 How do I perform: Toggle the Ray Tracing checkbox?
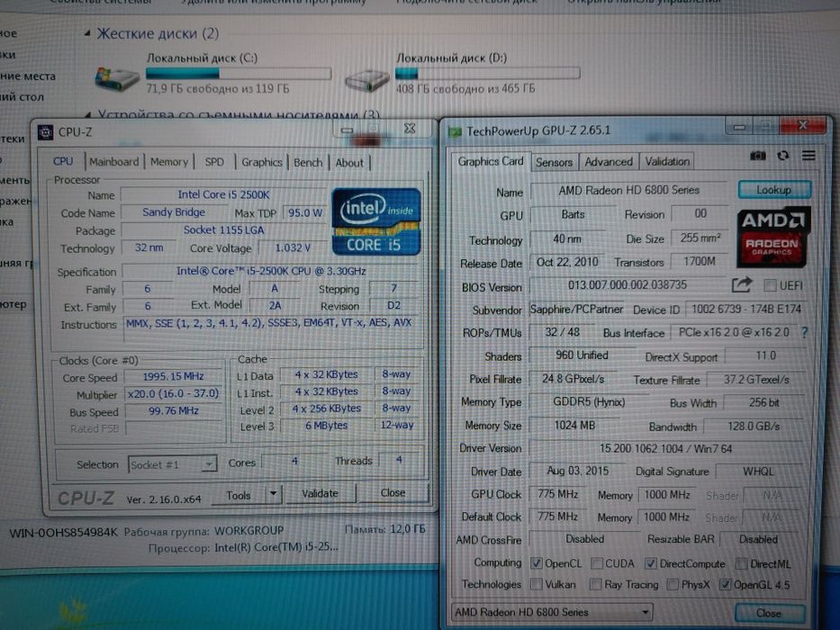595,584
